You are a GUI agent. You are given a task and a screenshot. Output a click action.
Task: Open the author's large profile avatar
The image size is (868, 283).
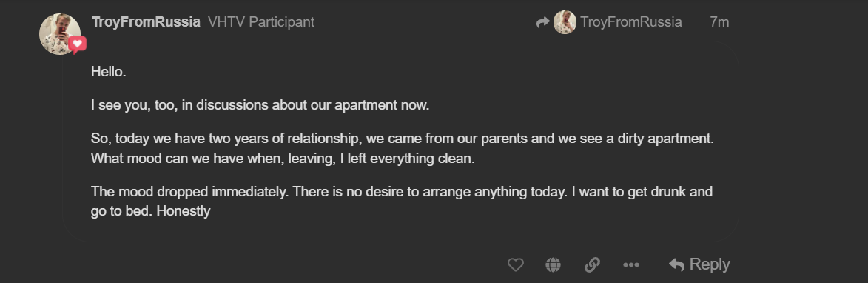tap(60, 34)
